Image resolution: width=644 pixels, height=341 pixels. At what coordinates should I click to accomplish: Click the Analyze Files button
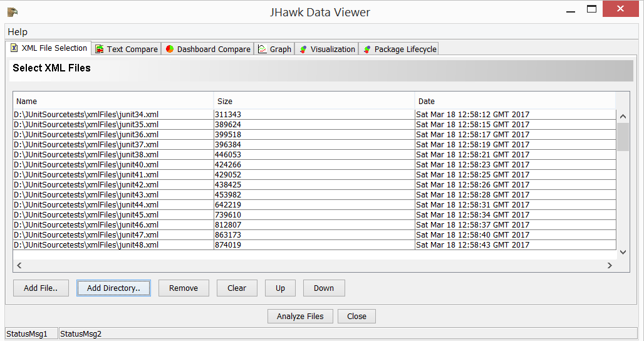click(300, 317)
